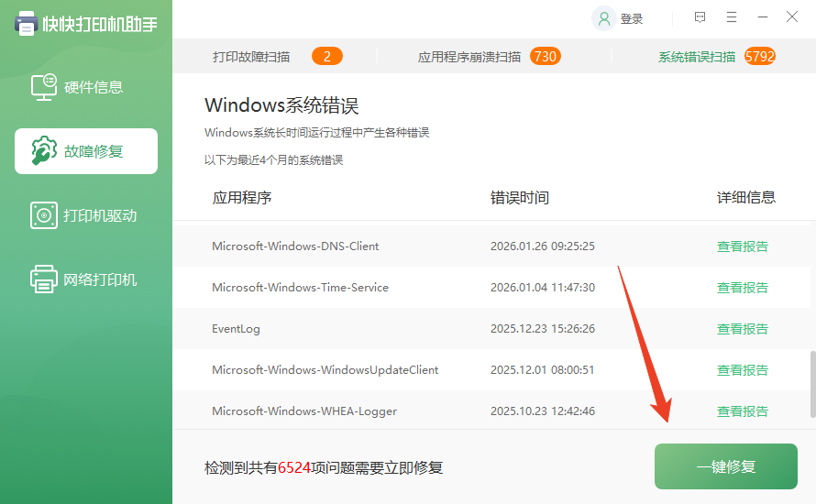Viewport: 816px width, 504px height.
Task: View report for Microsoft-Windows-Time-Service
Action: pos(742,288)
